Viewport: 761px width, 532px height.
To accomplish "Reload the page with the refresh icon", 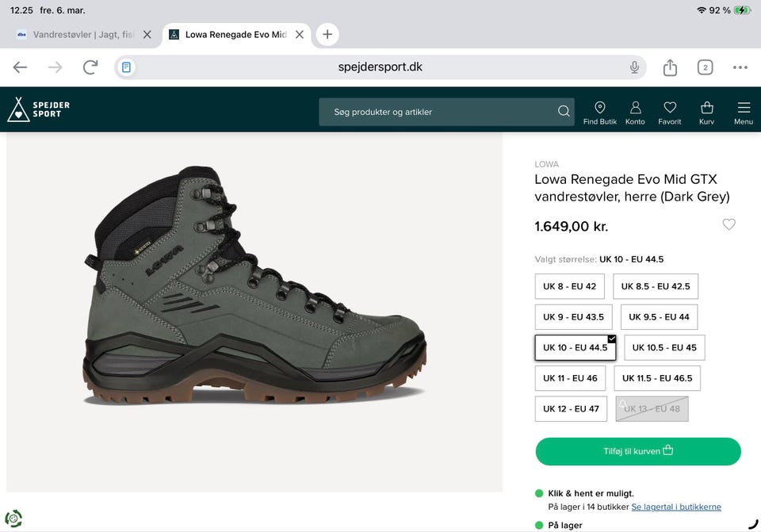I will click(x=90, y=67).
